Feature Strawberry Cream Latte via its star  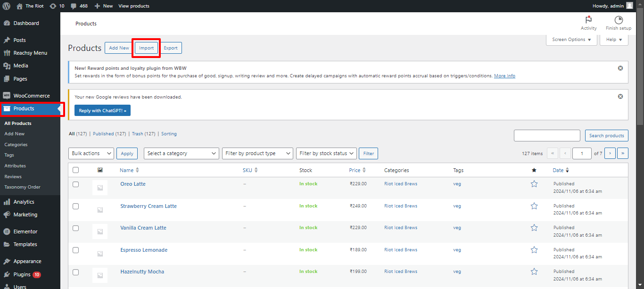534,206
